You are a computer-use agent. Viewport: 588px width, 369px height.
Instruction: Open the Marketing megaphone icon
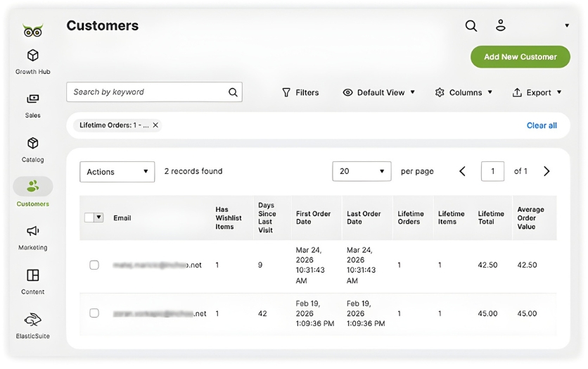(32, 232)
